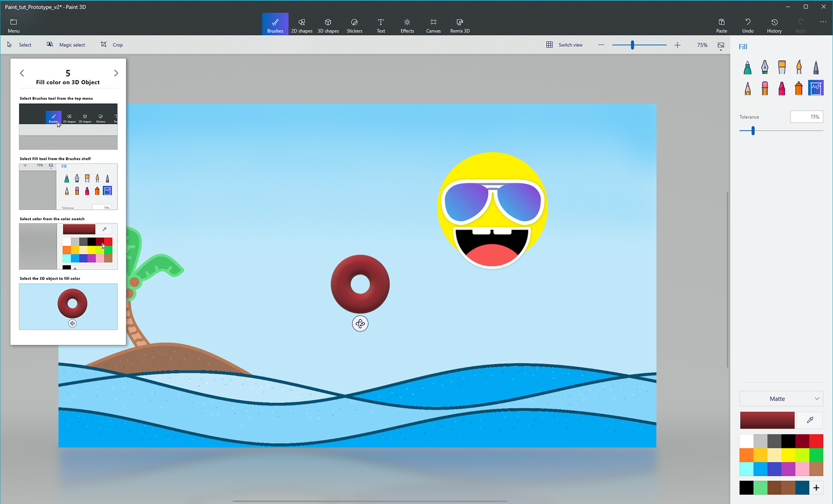Activate Magic select tool
Viewport: 833px width, 504px height.
66,45
